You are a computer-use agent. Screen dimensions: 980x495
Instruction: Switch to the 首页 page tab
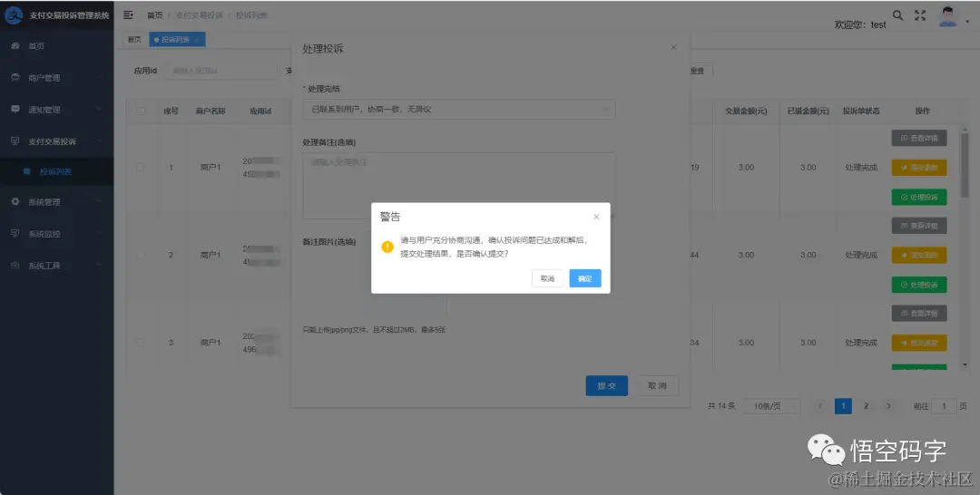pyautogui.click(x=134, y=39)
